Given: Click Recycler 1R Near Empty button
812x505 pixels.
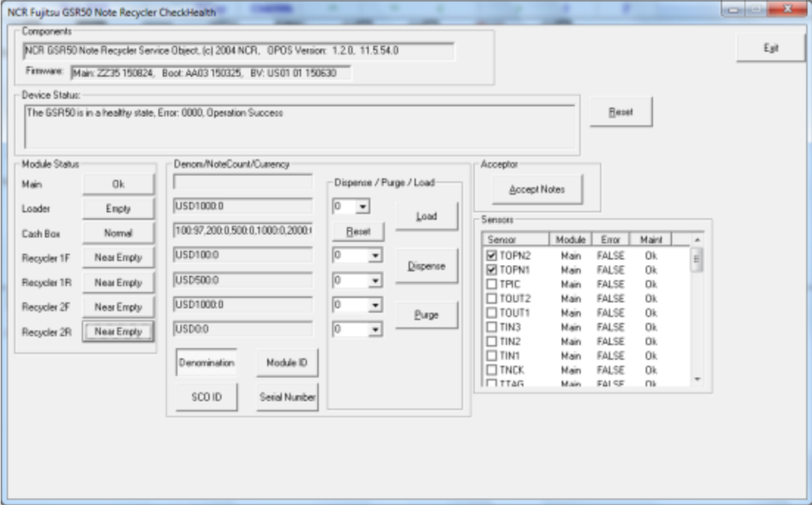Looking at the screenshot, I should [119, 283].
